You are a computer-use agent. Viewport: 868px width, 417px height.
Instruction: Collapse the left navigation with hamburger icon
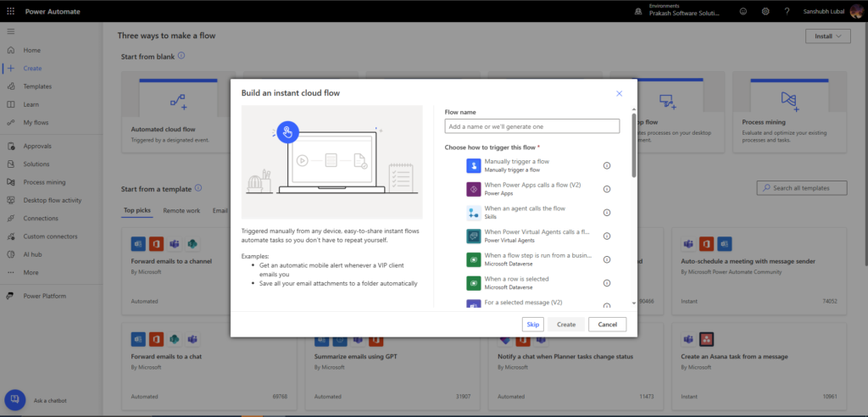point(10,31)
